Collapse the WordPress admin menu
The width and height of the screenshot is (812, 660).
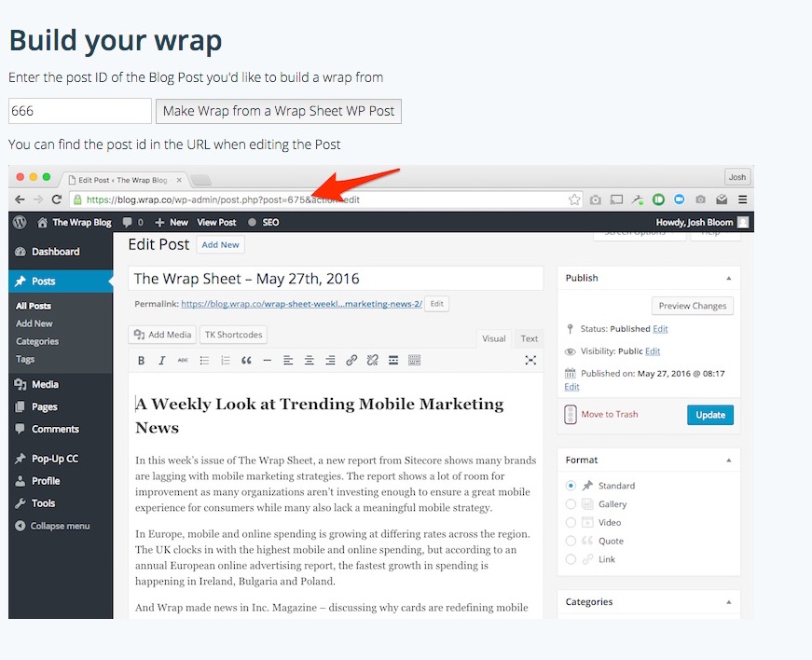tap(52, 526)
